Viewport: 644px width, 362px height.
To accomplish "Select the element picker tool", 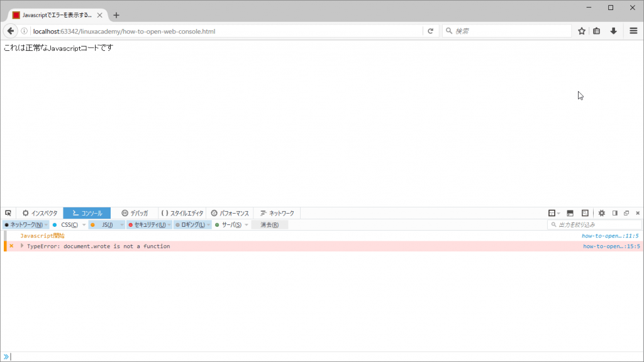I will (x=8, y=213).
